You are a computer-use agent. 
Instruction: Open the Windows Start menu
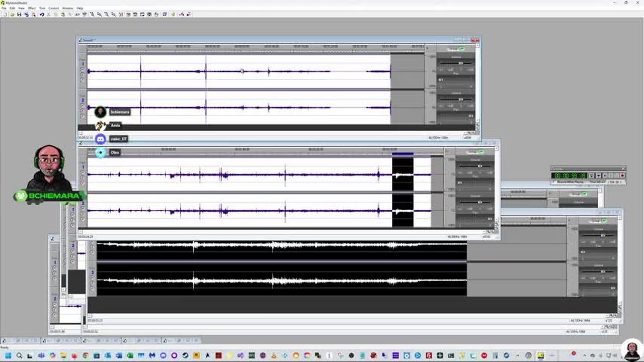click(x=8, y=356)
